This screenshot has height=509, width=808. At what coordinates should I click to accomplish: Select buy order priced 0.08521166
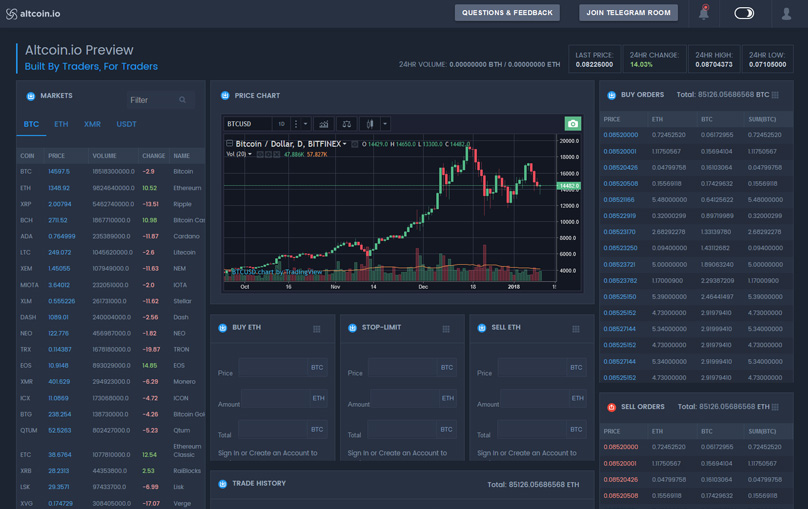tap(696, 200)
